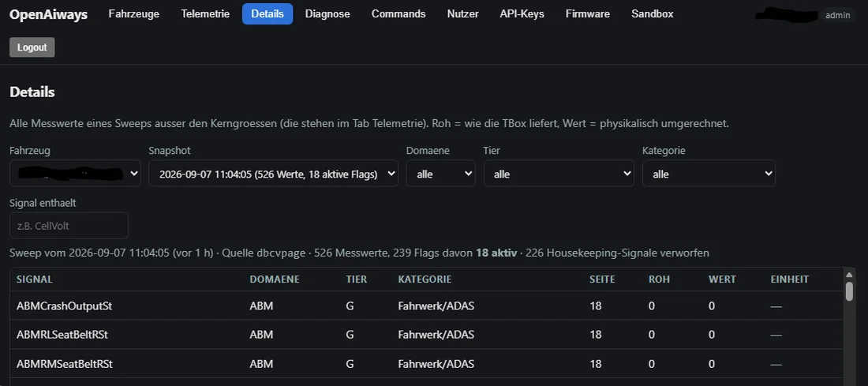Viewport: 868px width, 386px height.
Task: Focus the 'Signal enthaelt' search field
Action: [x=69, y=226]
